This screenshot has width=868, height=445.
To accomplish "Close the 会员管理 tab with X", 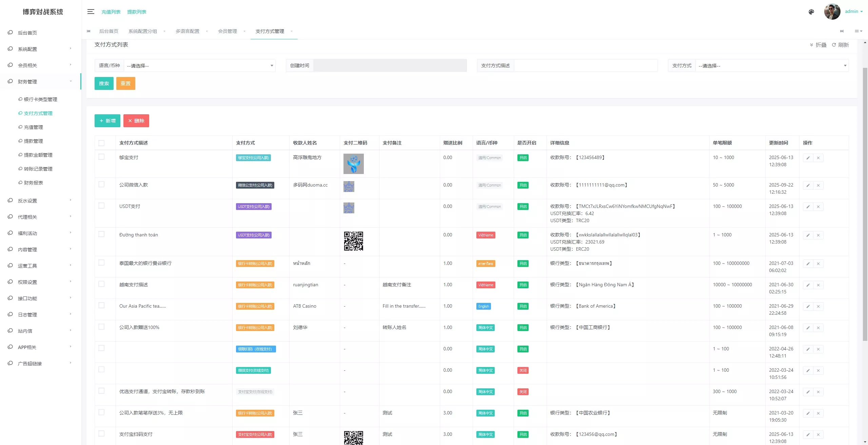I will 244,31.
